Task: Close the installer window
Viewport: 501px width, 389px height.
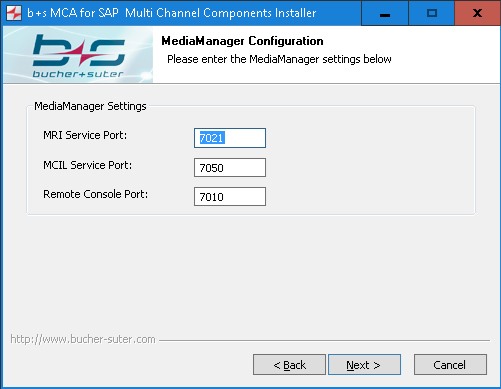Action: [x=477, y=13]
